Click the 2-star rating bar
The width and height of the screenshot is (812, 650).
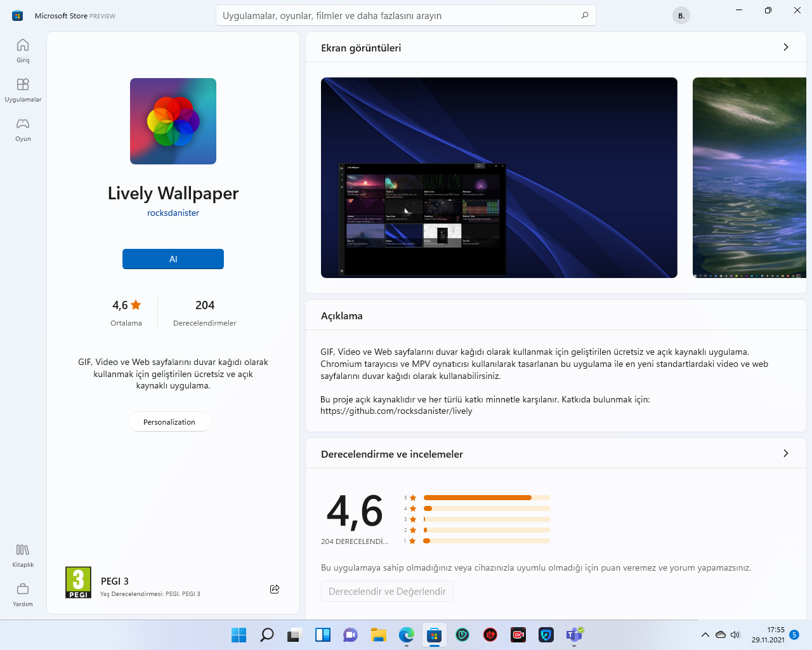(x=487, y=530)
